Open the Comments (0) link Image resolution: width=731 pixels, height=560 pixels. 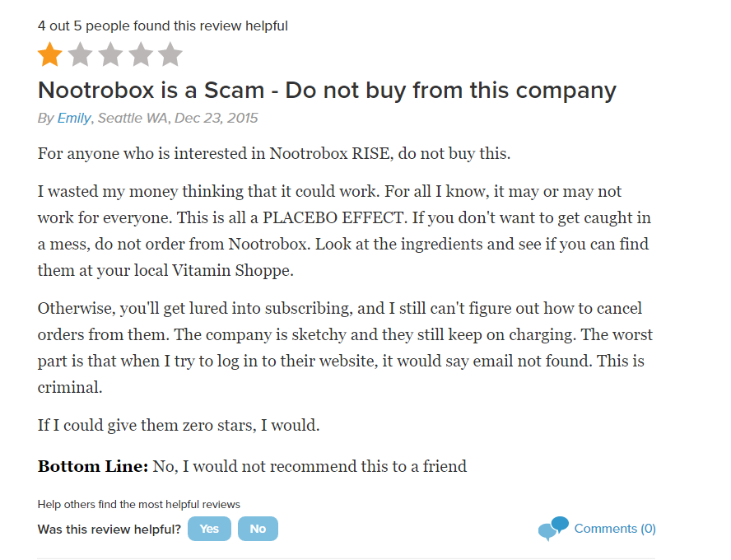[615, 529]
